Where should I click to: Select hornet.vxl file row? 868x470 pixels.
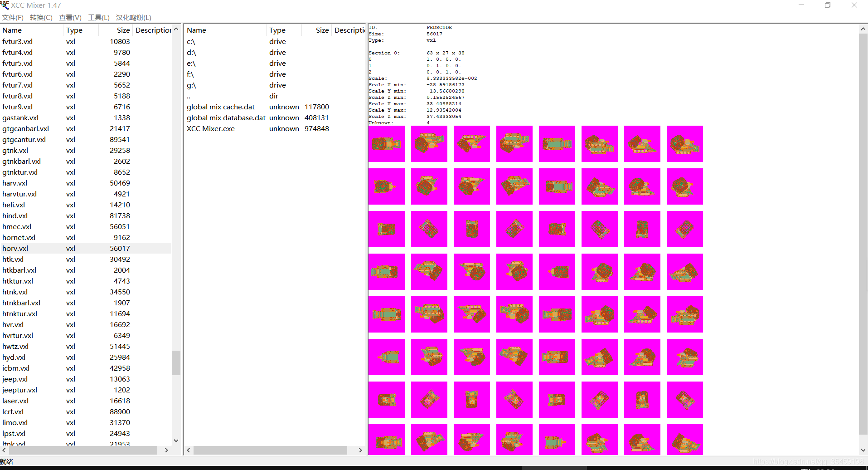[x=86, y=238]
